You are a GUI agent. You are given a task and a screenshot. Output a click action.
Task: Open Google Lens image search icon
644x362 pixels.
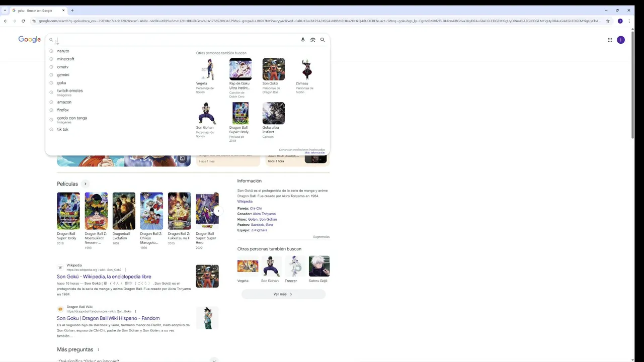(x=313, y=40)
